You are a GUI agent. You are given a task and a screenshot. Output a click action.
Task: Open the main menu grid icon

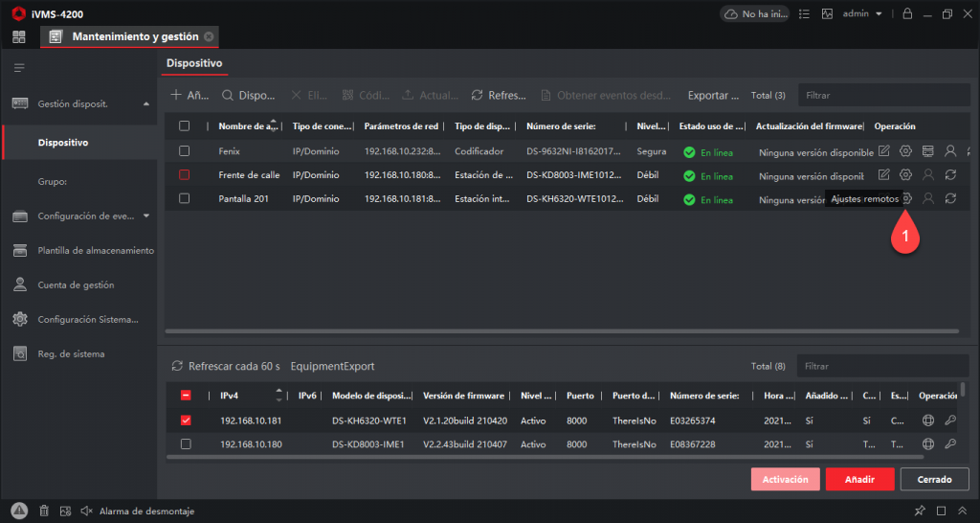(x=19, y=36)
